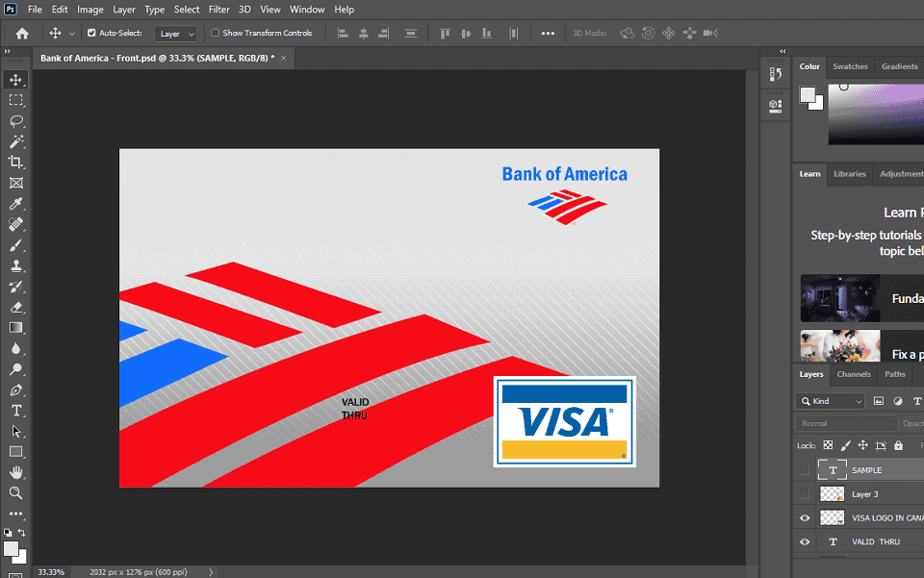Open the Filter menu
Image resolution: width=924 pixels, height=578 pixels.
[x=218, y=10]
